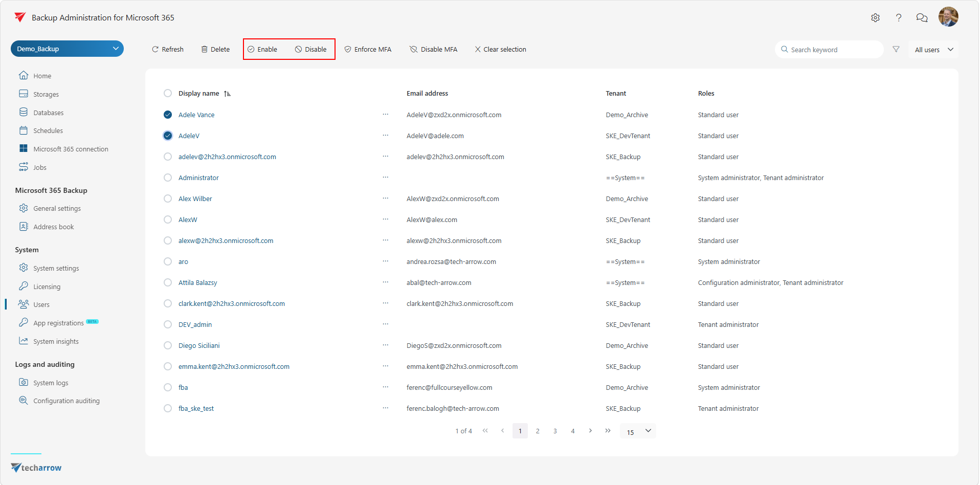
Task: Enable the selected users
Action: point(262,49)
